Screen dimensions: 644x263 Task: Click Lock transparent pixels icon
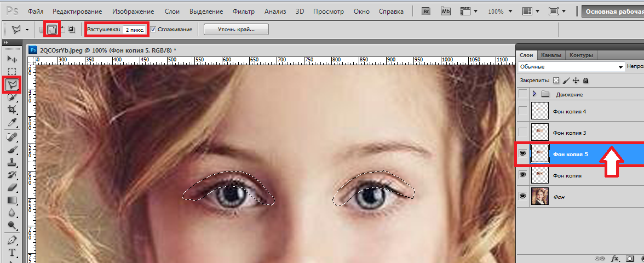[556, 81]
